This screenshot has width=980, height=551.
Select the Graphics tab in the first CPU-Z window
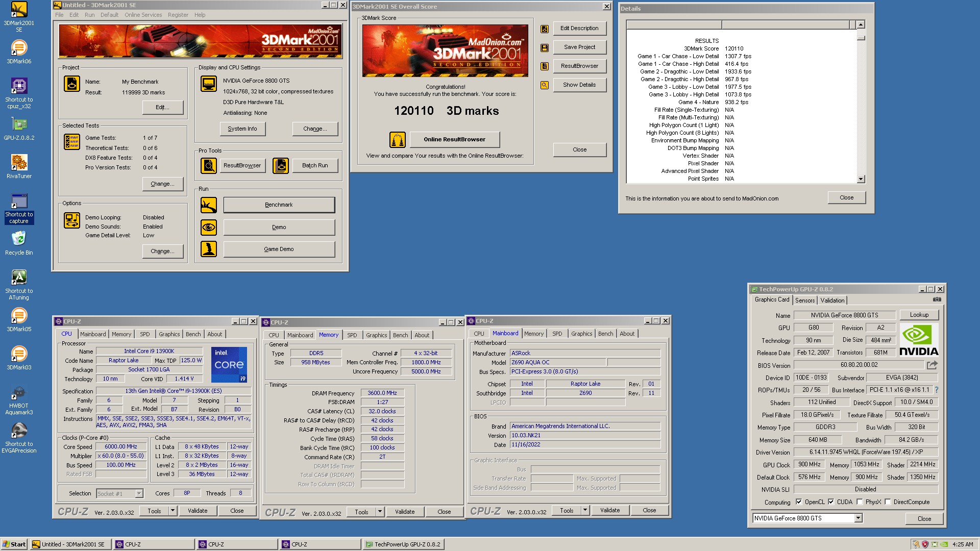169,334
